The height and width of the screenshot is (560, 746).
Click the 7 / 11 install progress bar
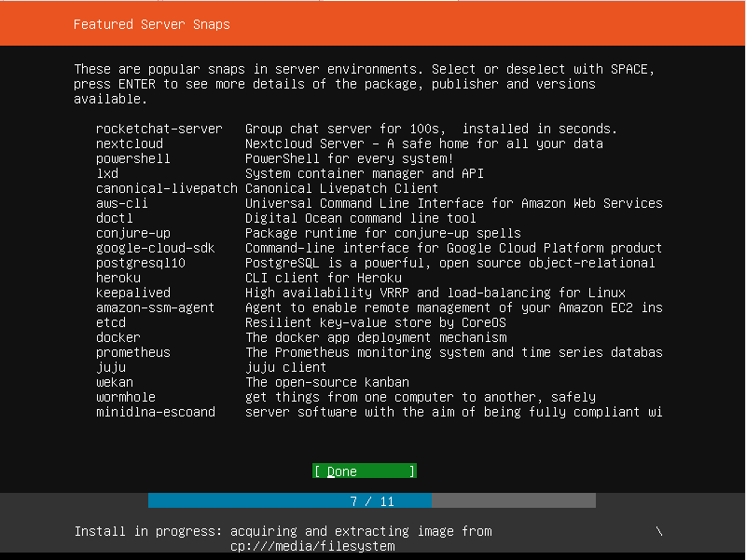(x=372, y=500)
